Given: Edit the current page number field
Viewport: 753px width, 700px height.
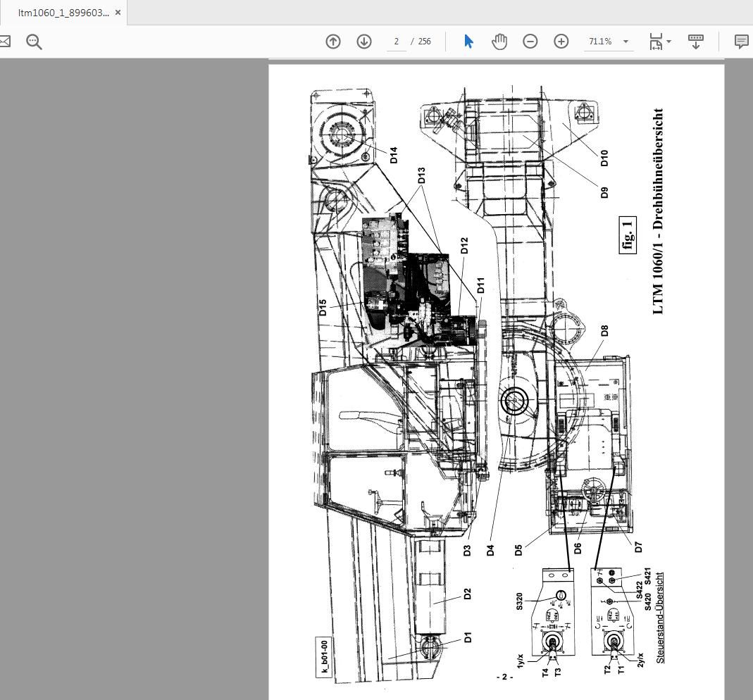Looking at the screenshot, I should click(x=396, y=42).
